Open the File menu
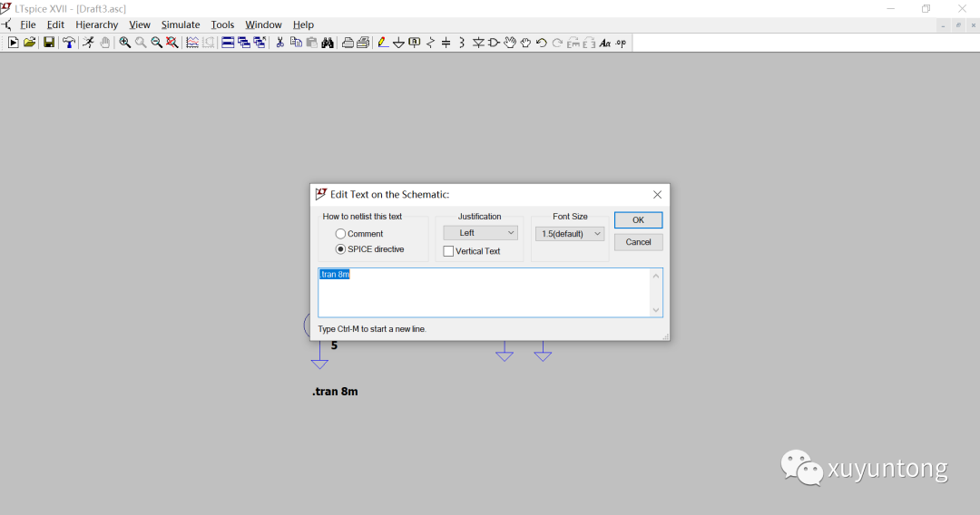980x515 pixels. [27, 24]
